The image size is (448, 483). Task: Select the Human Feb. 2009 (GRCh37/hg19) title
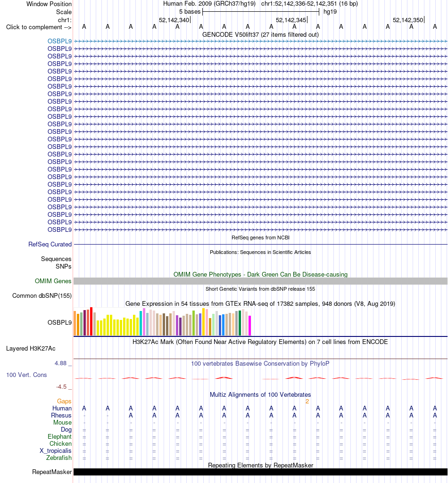click(x=209, y=4)
